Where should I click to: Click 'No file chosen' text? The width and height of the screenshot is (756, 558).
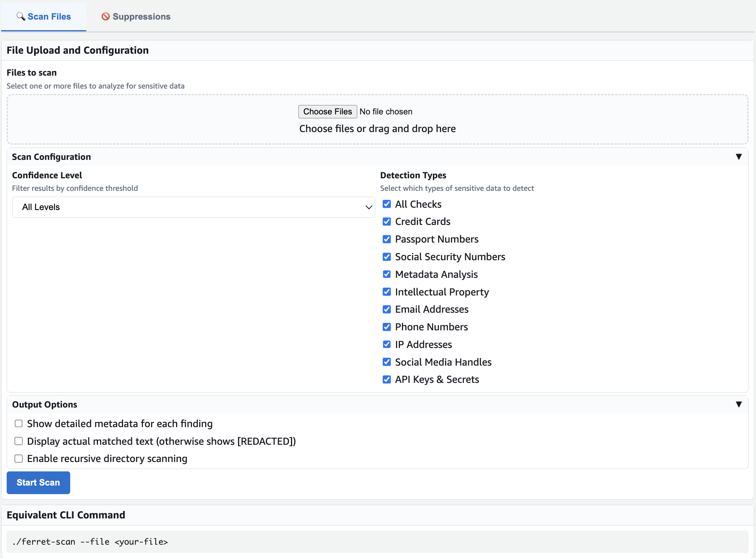point(386,112)
